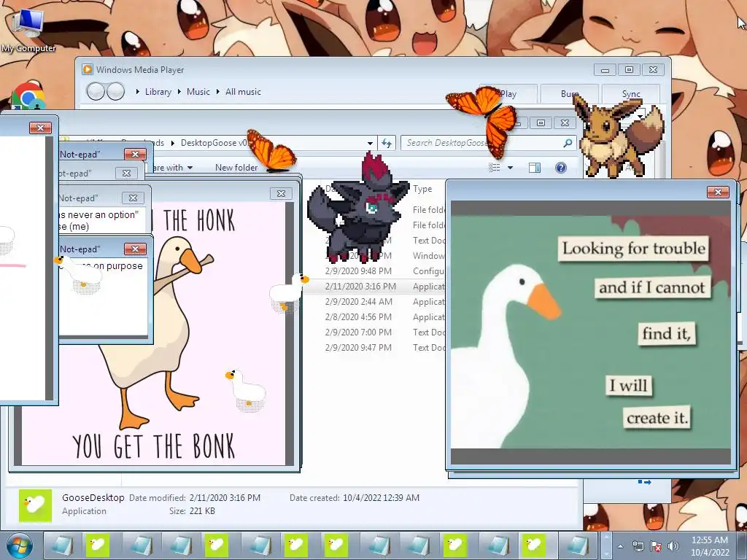This screenshot has width=747, height=560.
Task: Select the row dated 2/11/2020 3:16 PM
Action: coord(375,286)
